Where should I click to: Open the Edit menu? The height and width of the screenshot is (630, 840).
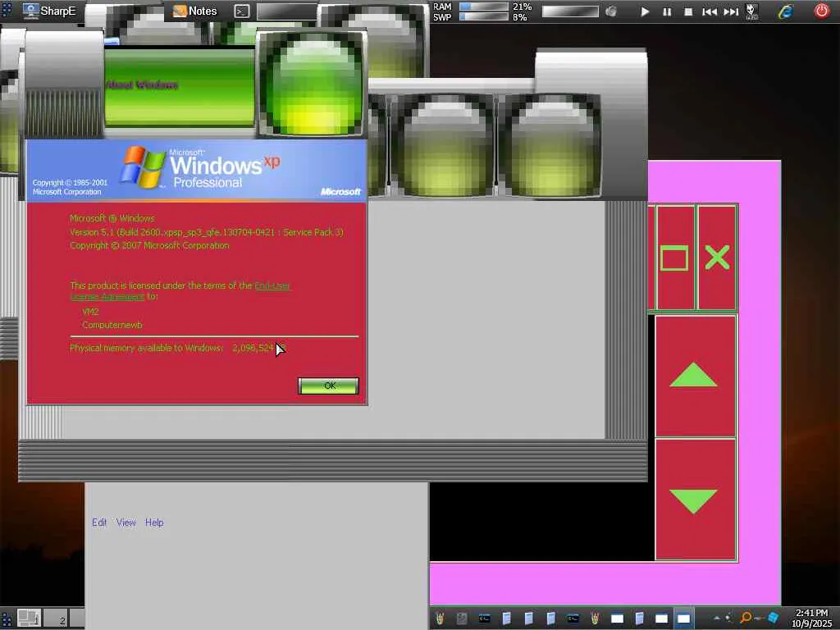point(99,523)
